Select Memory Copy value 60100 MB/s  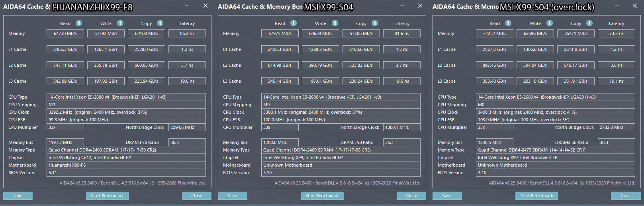click(147, 33)
